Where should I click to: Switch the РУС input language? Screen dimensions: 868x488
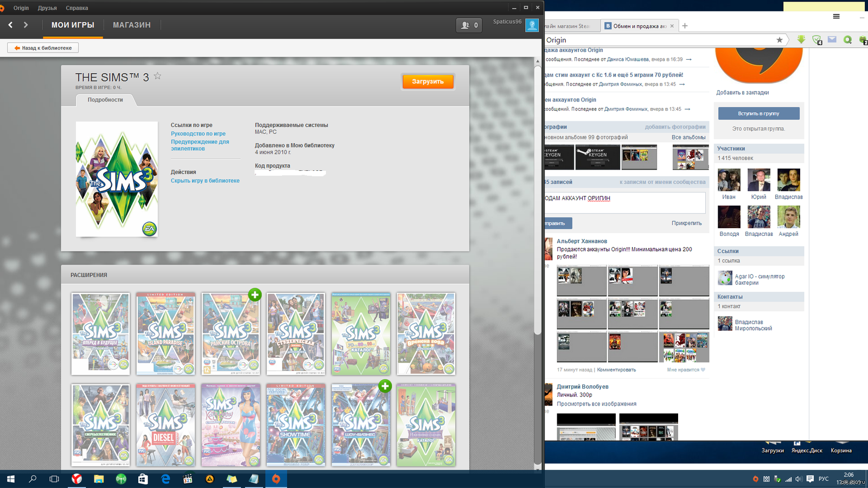point(824,479)
